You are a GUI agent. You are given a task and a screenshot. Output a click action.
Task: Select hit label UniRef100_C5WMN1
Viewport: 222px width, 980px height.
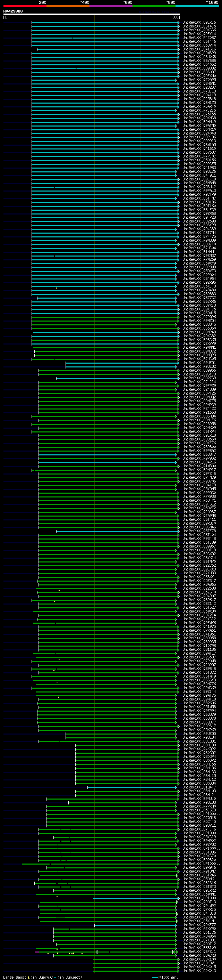coord(199,894)
